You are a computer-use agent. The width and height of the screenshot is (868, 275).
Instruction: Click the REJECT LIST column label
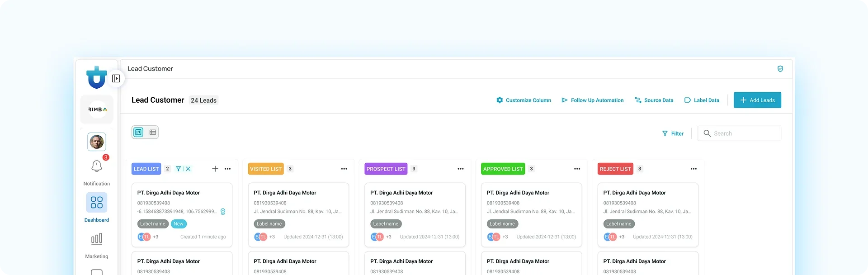(615, 169)
